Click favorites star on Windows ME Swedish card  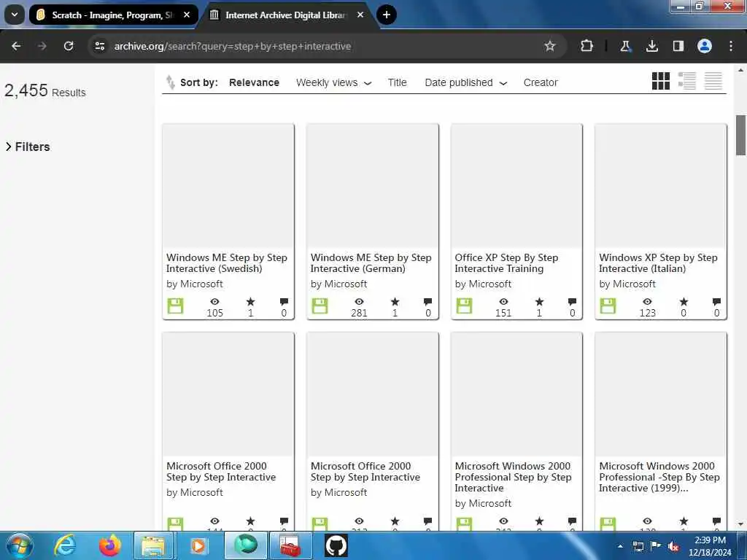point(251,301)
